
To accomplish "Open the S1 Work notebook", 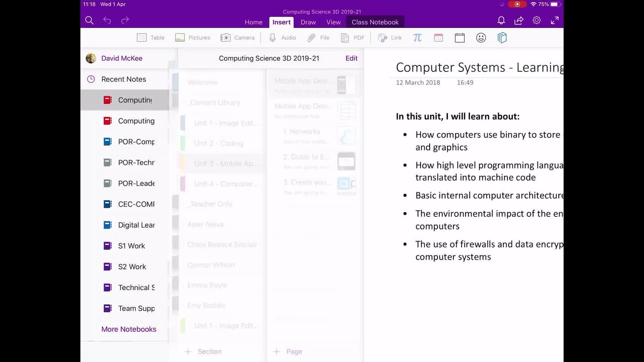I will (131, 246).
